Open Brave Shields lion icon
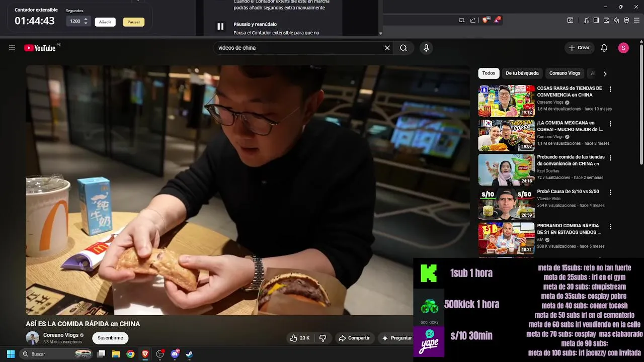This screenshot has height=362, width=644. [485, 20]
